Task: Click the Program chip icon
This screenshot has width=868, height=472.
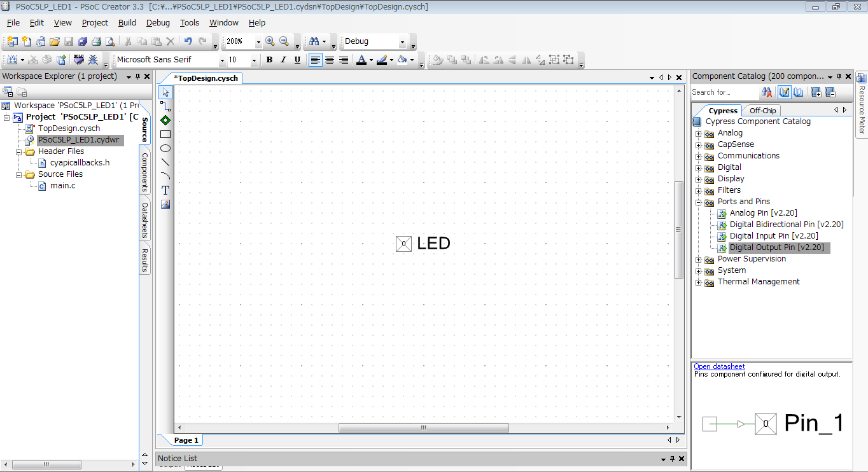Action: (79, 60)
